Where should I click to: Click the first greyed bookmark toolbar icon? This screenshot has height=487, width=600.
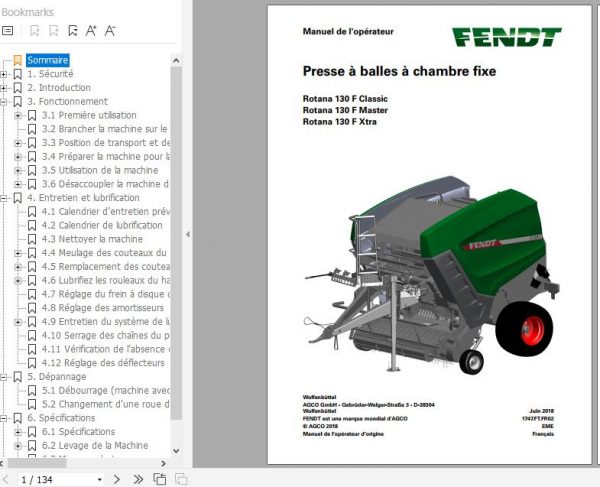click(35, 31)
